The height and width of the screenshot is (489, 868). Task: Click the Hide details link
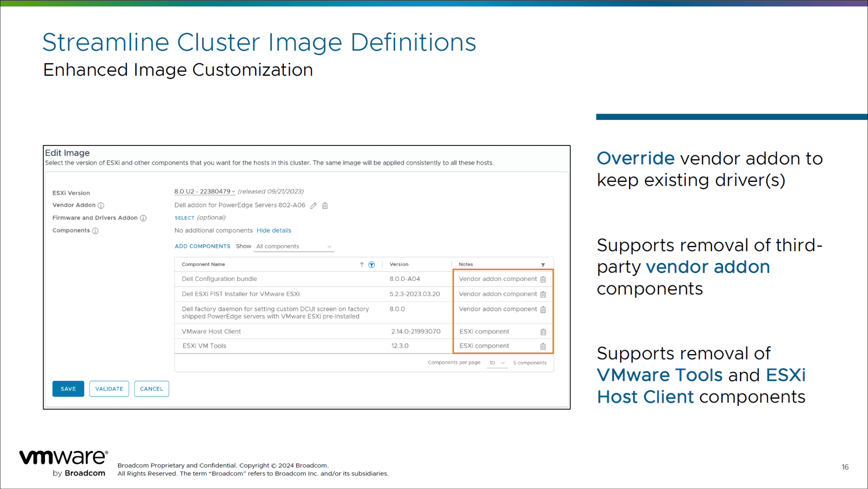point(274,230)
